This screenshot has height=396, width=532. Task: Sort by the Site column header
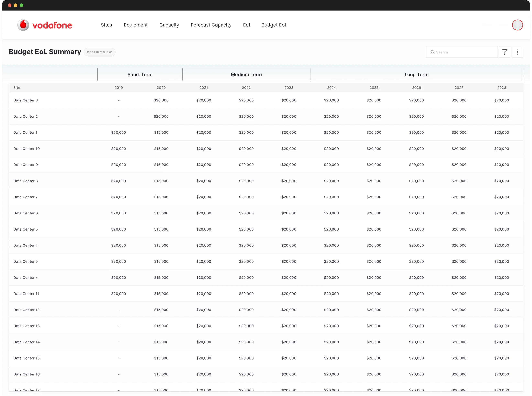point(17,87)
